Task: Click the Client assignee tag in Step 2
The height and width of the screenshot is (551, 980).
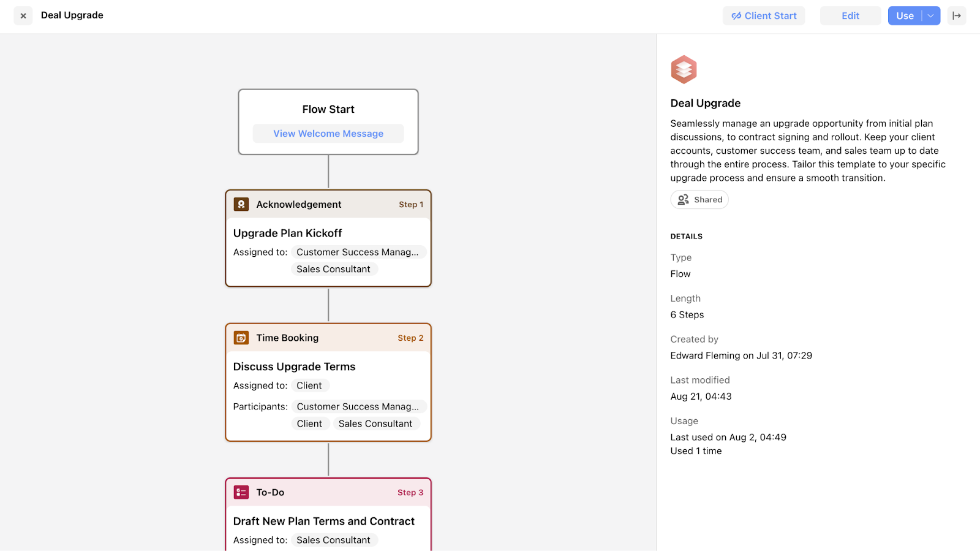Action: coord(309,386)
